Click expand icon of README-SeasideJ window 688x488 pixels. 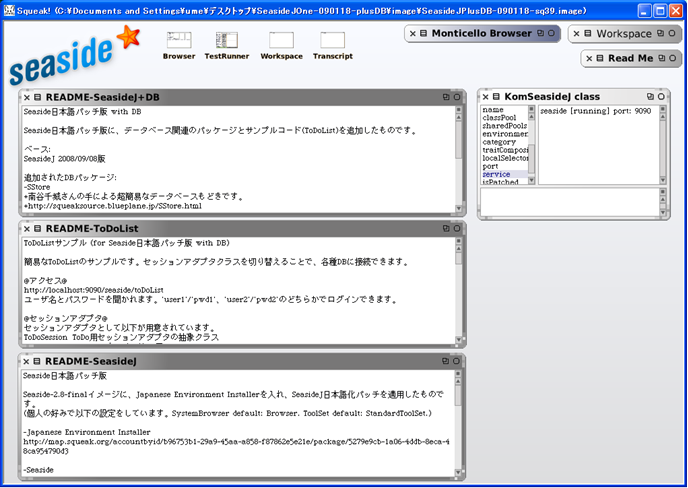pyautogui.click(x=446, y=361)
